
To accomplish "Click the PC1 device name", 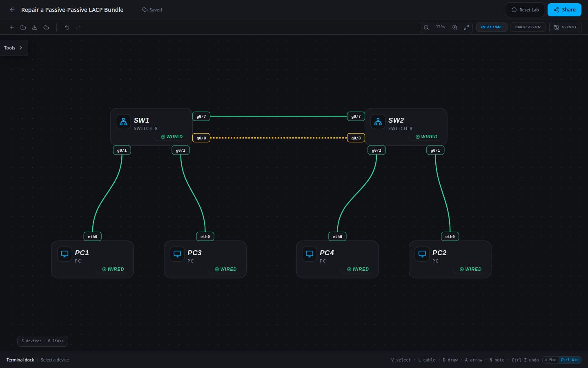I will 82,253.
